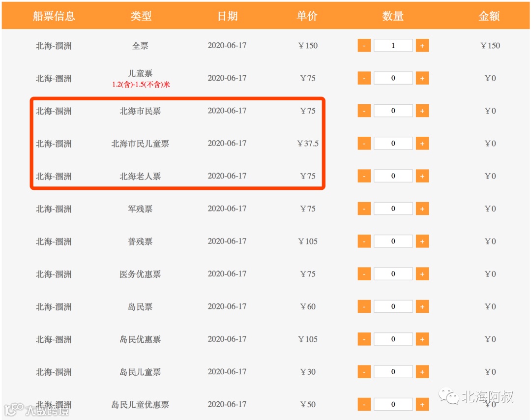Screen dimensions: 531x420
Task: Select the 医务优惠票 type label
Action: 140,274
